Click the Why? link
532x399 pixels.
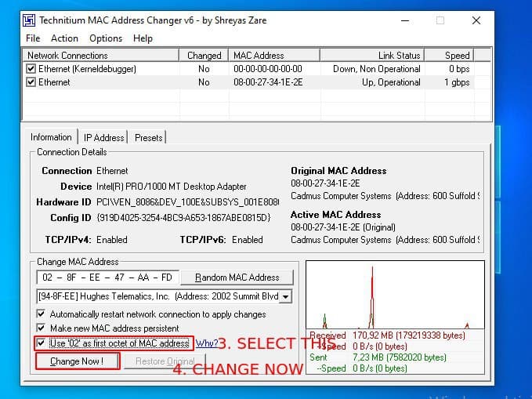(x=206, y=343)
